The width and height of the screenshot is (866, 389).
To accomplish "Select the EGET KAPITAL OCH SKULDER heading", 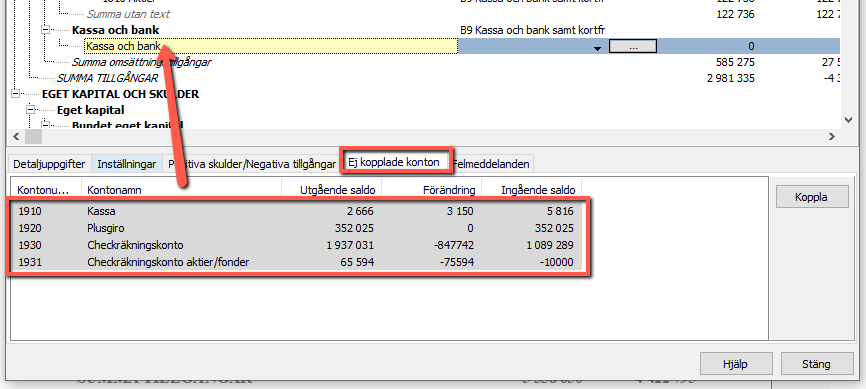I will (120, 94).
